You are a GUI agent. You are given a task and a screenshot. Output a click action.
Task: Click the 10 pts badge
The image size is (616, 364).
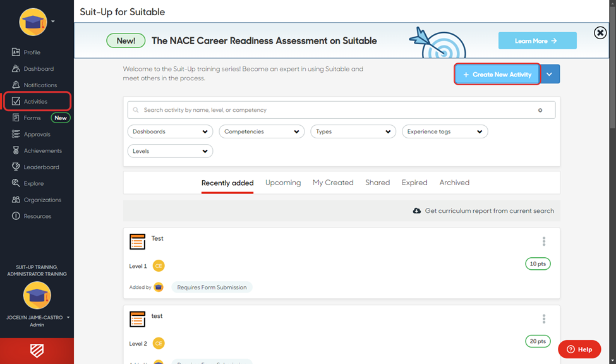pyautogui.click(x=538, y=264)
